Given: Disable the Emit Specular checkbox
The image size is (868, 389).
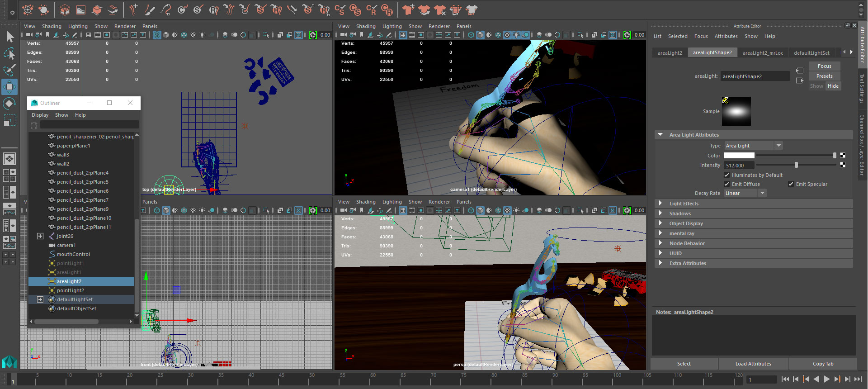Looking at the screenshot, I should point(791,184).
